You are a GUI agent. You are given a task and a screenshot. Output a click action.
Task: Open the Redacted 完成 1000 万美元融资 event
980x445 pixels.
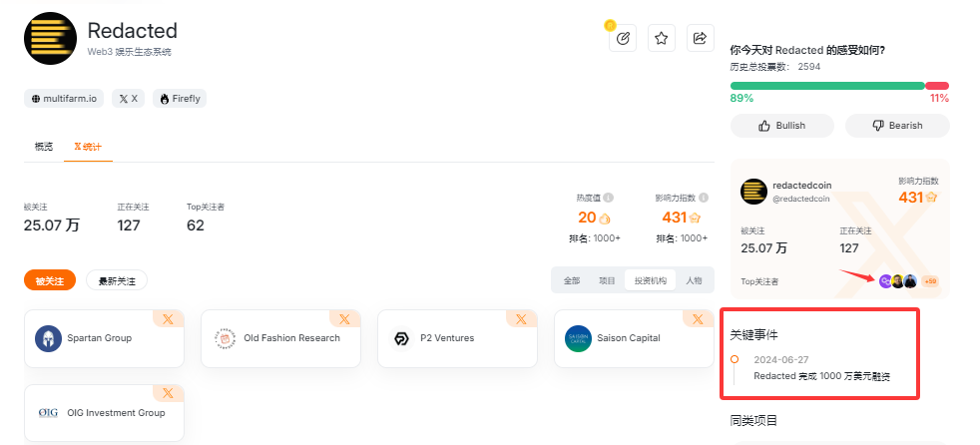coord(822,376)
